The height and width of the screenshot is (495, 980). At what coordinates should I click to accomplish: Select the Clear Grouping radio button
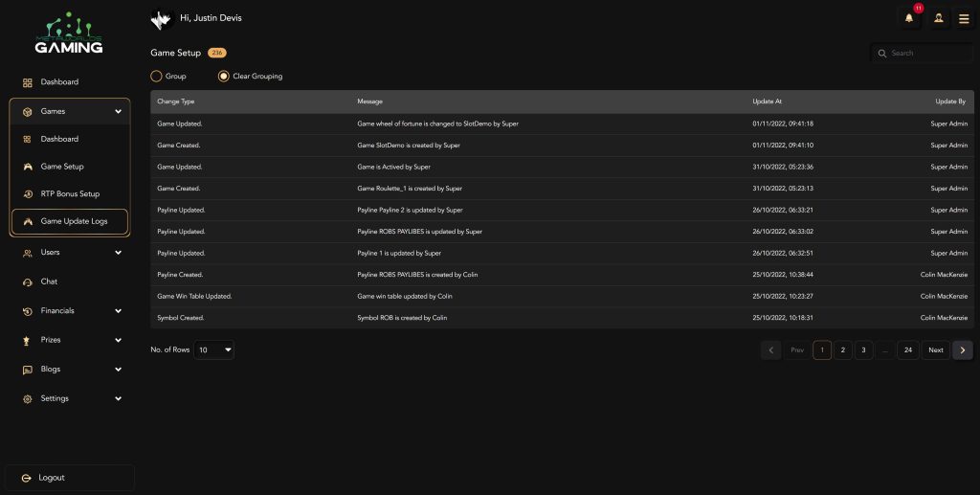(224, 76)
